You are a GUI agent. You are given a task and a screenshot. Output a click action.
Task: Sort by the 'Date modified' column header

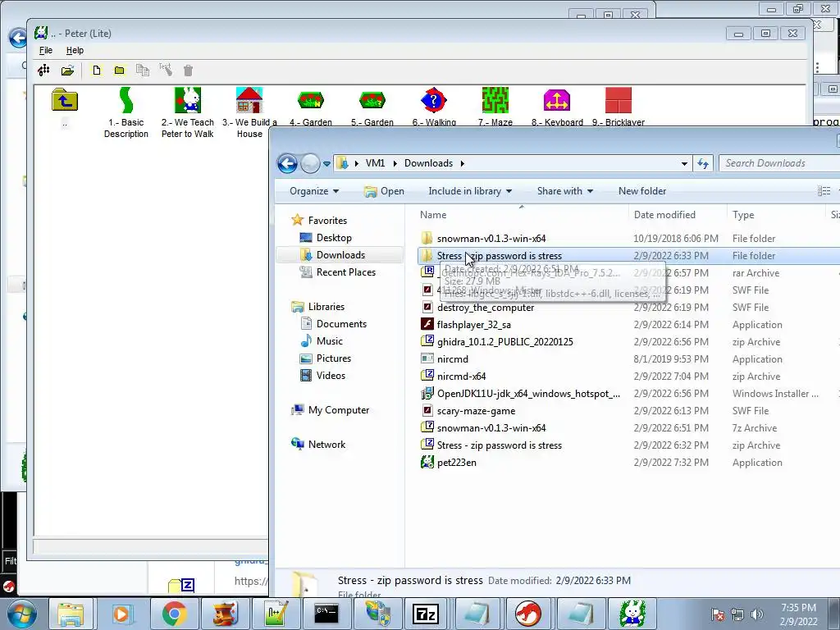(664, 215)
